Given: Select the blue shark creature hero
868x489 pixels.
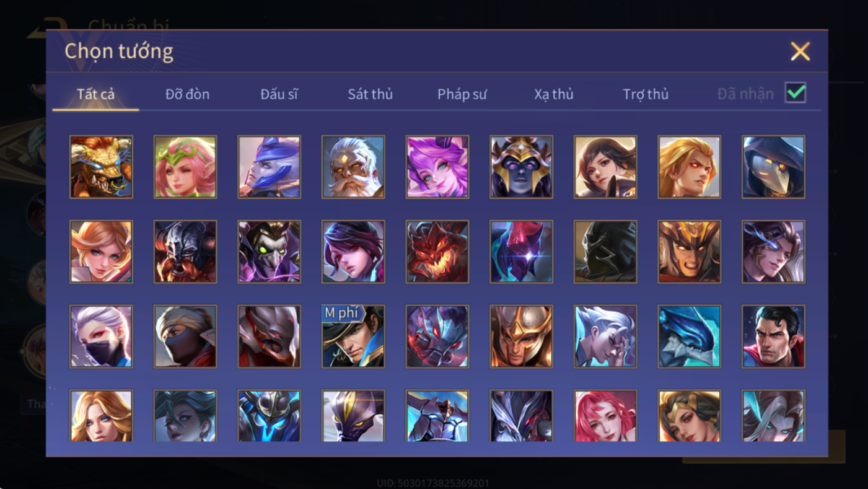Looking at the screenshot, I should tap(689, 337).
